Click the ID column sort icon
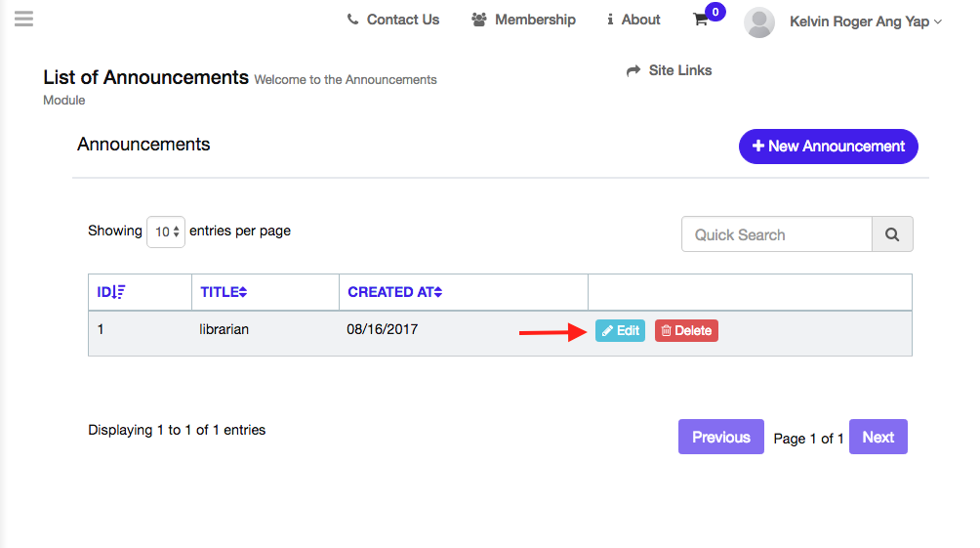This screenshot has height=548, width=980. coord(119,291)
